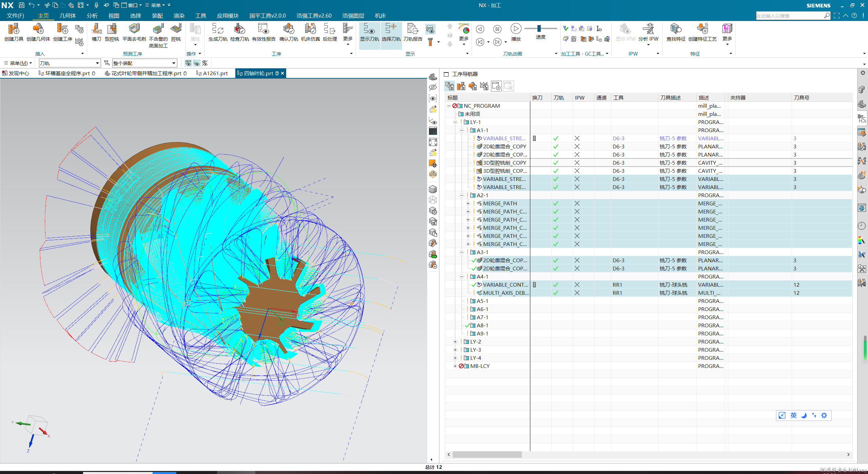
Task: Open the 文件(F) menu
Action: [x=15, y=16]
